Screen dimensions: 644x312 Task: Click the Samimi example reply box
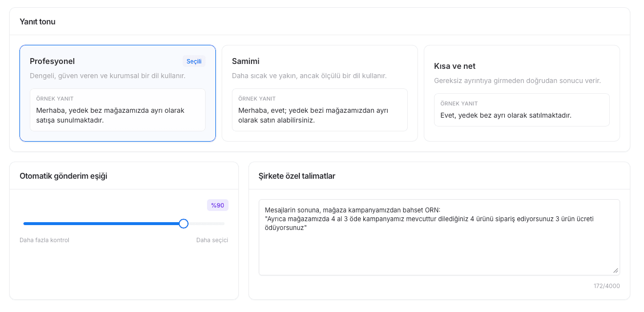(x=320, y=110)
